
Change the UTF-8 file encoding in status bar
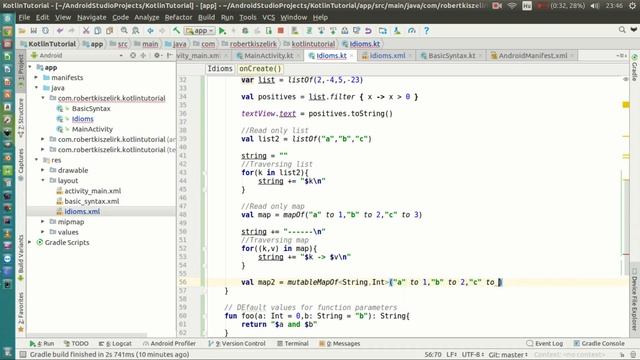[x=473, y=354]
